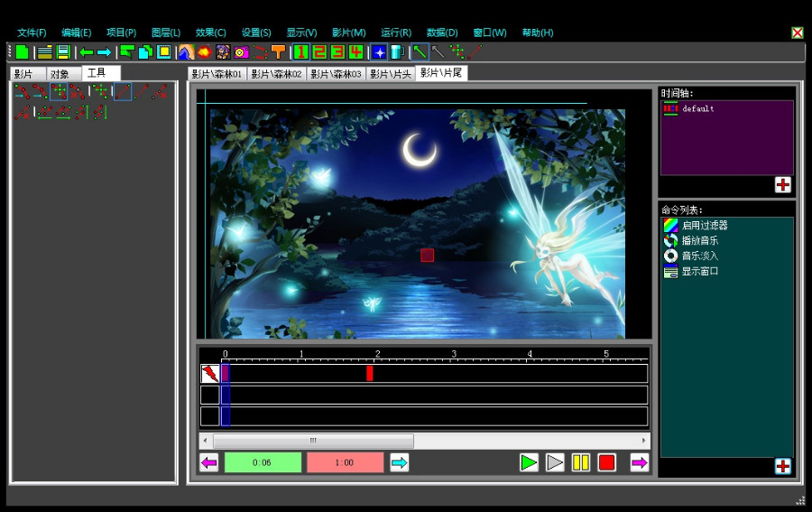Click the pink camera icon in toolbar

242,52
